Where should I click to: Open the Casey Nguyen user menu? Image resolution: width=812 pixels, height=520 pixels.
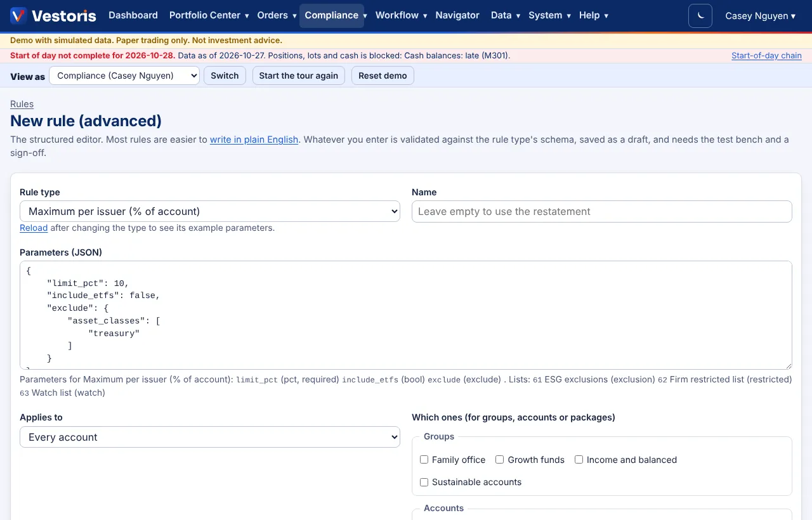click(x=760, y=16)
